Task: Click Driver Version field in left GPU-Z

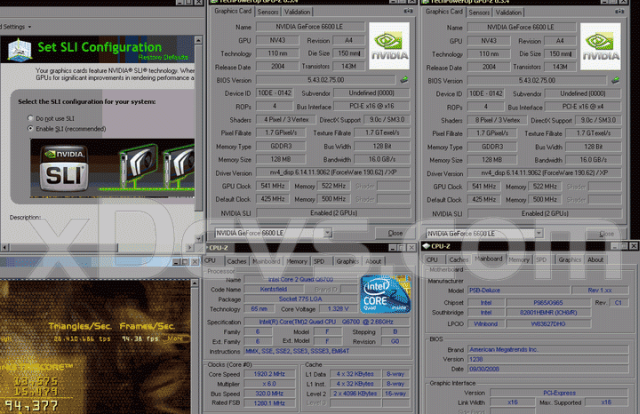Action: [x=333, y=172]
